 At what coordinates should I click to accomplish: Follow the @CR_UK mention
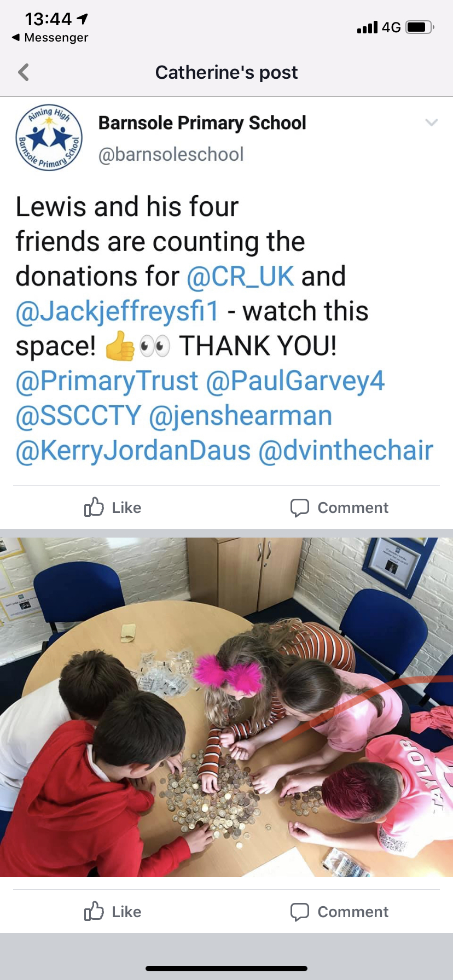[x=240, y=276]
